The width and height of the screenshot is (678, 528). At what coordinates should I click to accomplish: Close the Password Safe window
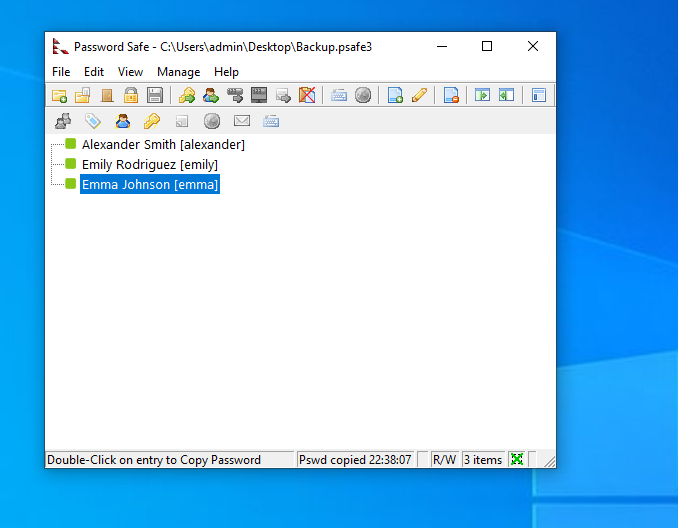point(533,46)
